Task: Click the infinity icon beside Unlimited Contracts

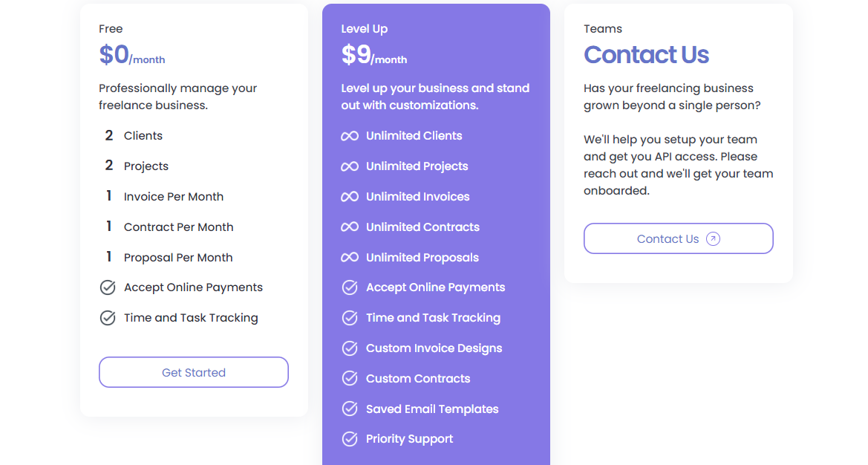Action: [x=349, y=227]
